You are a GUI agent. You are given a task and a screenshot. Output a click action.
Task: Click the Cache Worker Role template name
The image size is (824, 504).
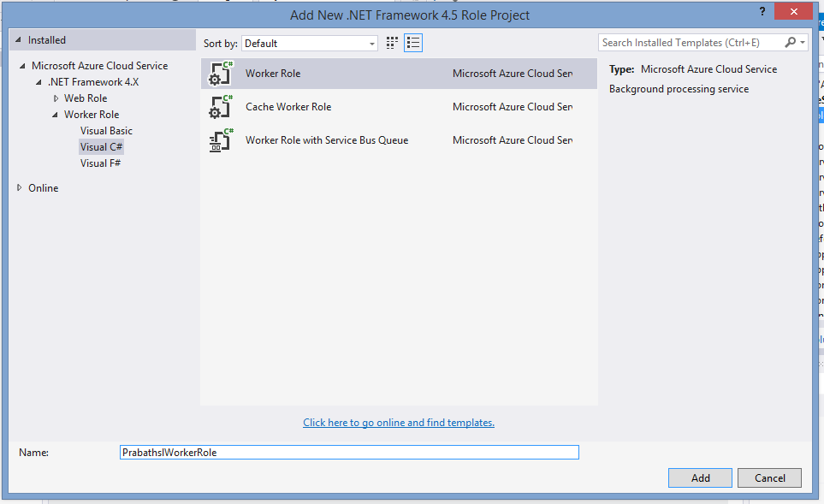288,107
